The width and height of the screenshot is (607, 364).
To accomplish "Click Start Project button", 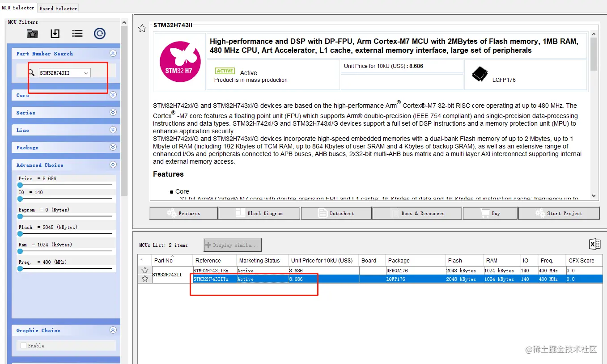I will pyautogui.click(x=559, y=213).
